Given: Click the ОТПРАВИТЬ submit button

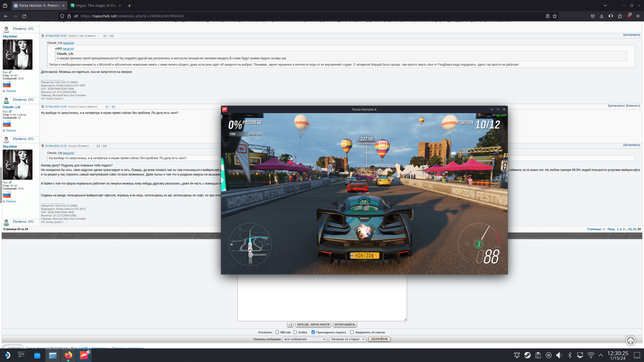Looking at the screenshot, I should tap(345, 324).
